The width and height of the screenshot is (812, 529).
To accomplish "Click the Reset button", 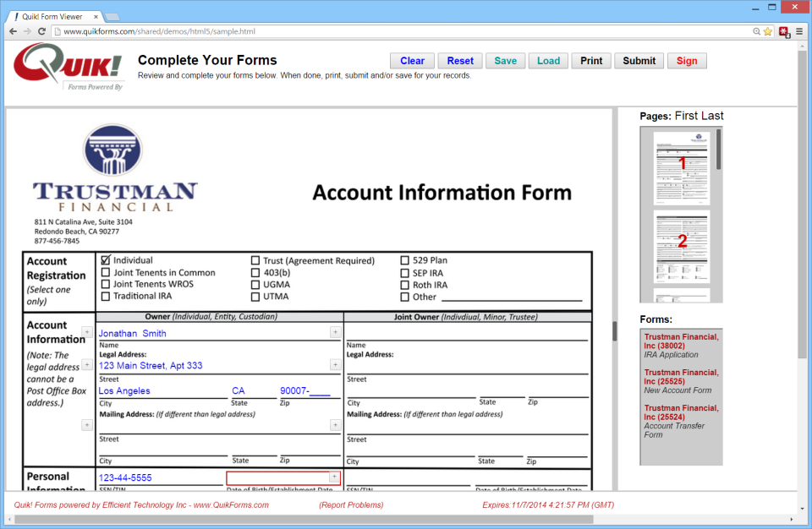I will 460,61.
